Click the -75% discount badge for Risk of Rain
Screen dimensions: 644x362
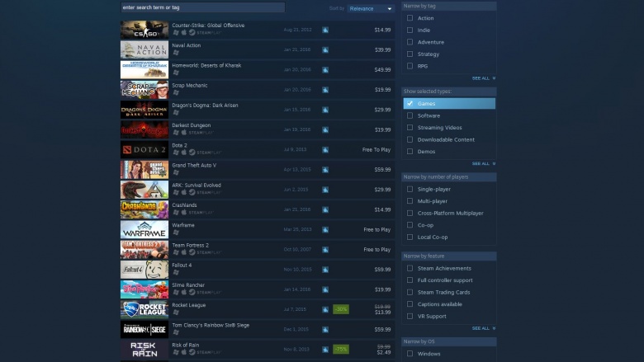[341, 350]
